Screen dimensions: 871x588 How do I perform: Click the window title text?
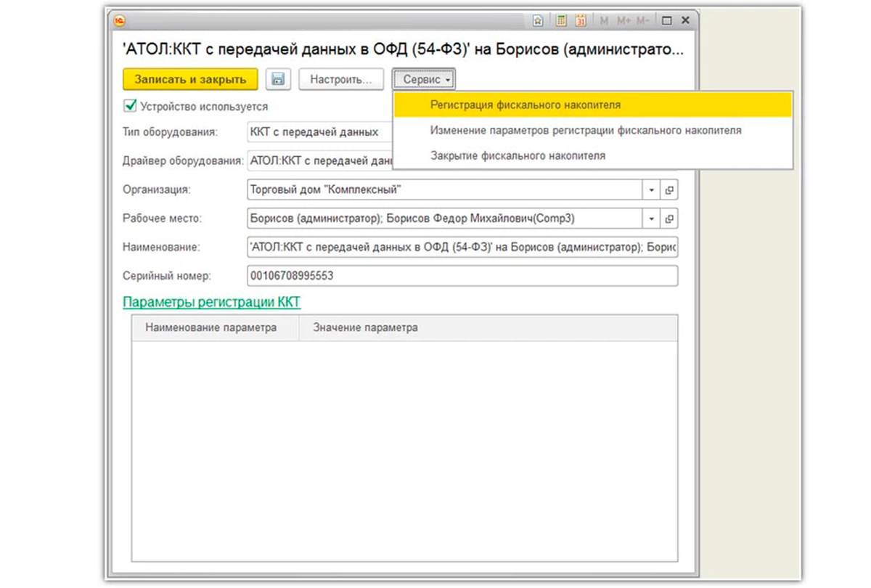[x=402, y=50]
